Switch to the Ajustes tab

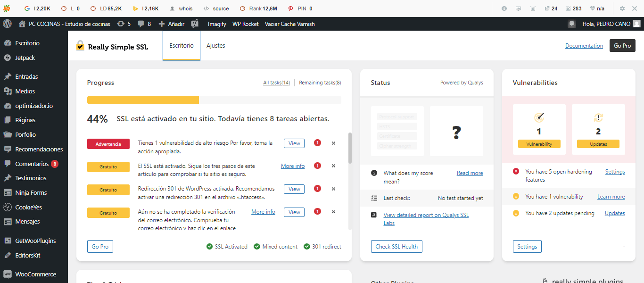(216, 46)
